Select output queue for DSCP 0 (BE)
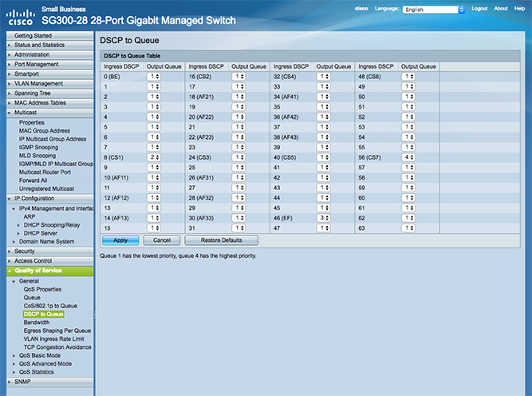Screen dimensions: 532x396 coord(153,76)
